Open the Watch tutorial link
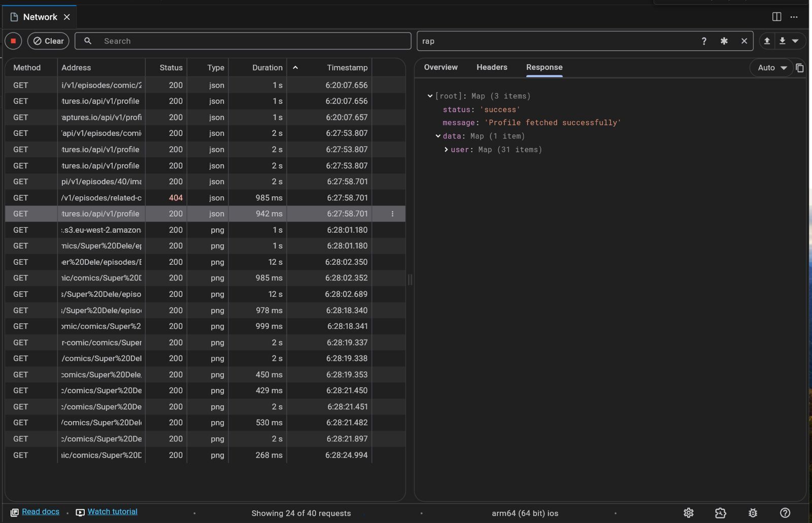Viewport: 812px width, 523px height. (112, 512)
